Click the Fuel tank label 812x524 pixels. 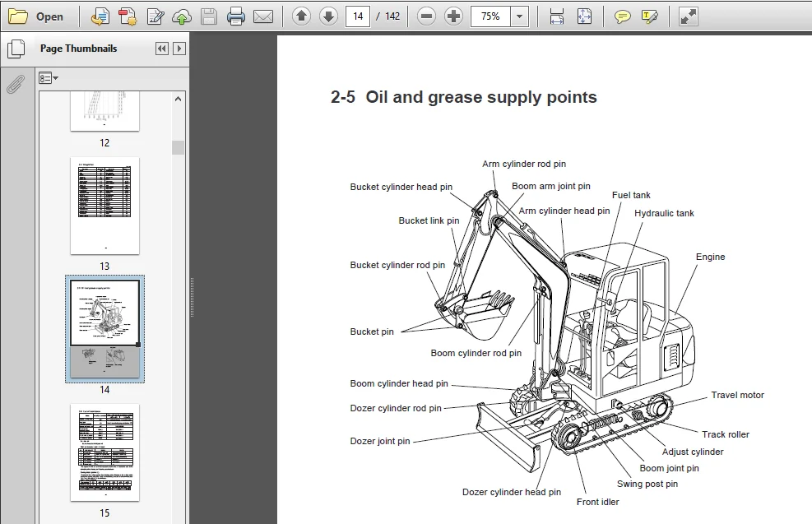[x=631, y=195]
